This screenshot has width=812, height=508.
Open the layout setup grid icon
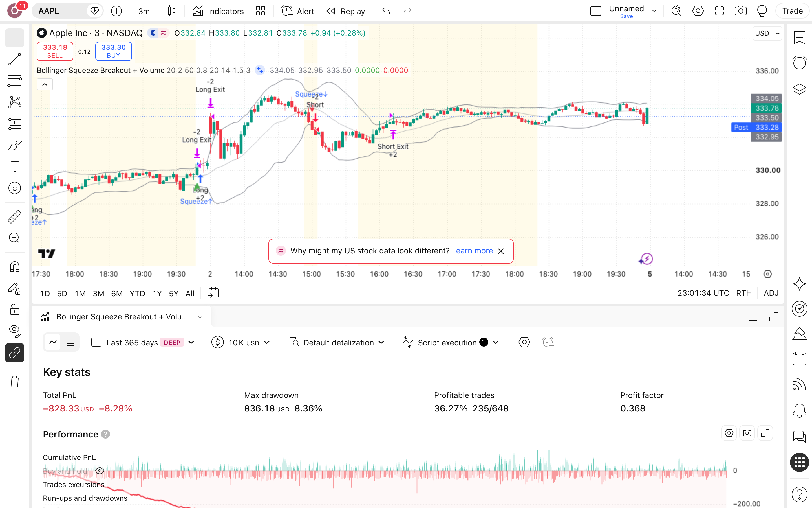coord(261,11)
